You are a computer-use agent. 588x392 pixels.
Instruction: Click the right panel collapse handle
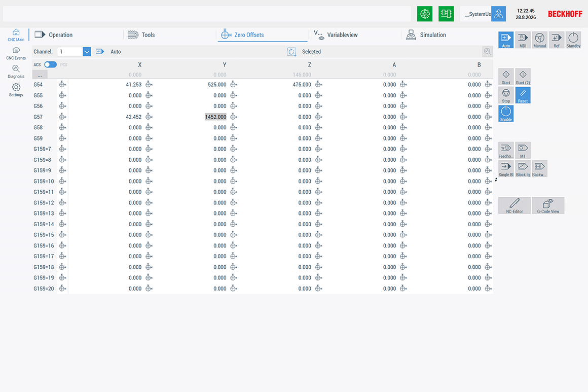pos(496,180)
